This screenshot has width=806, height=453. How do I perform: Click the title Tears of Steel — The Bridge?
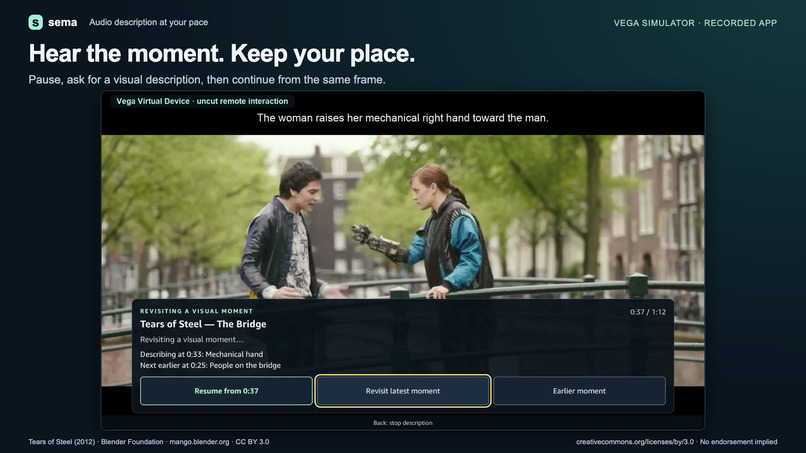203,324
